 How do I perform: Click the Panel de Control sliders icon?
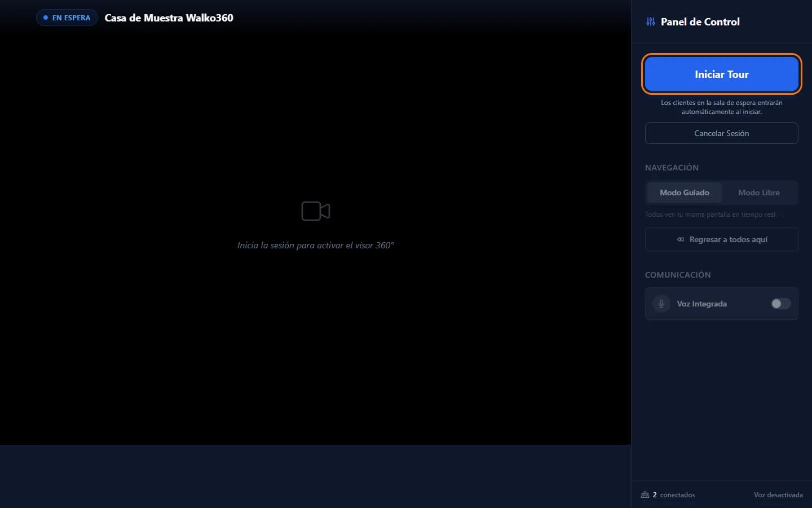(x=651, y=21)
